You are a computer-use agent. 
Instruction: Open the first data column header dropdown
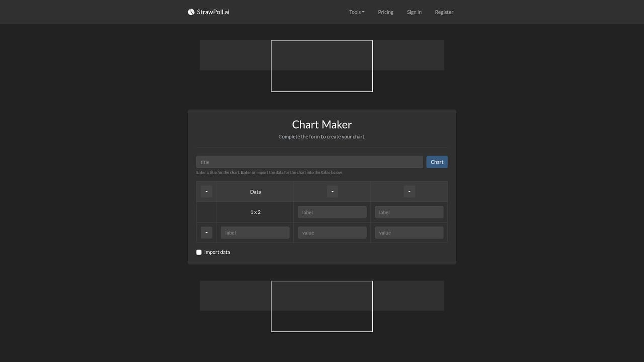click(x=332, y=192)
